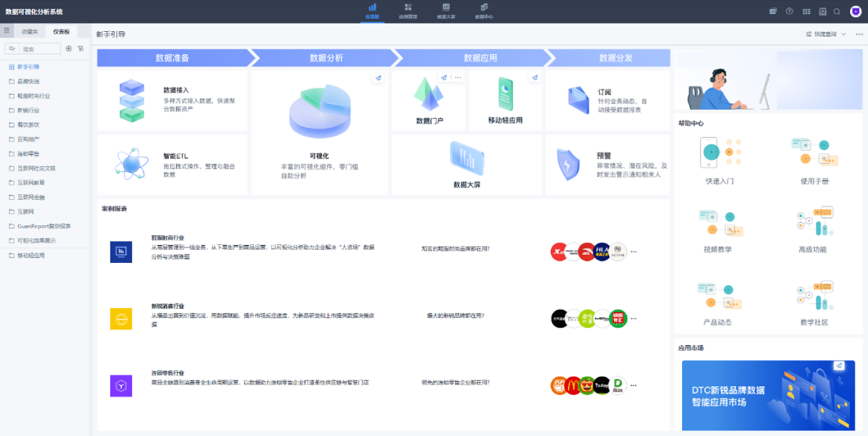Open the 数据门户 pyramid icon
Image resolution: width=868 pixels, height=436 pixels.
429,94
